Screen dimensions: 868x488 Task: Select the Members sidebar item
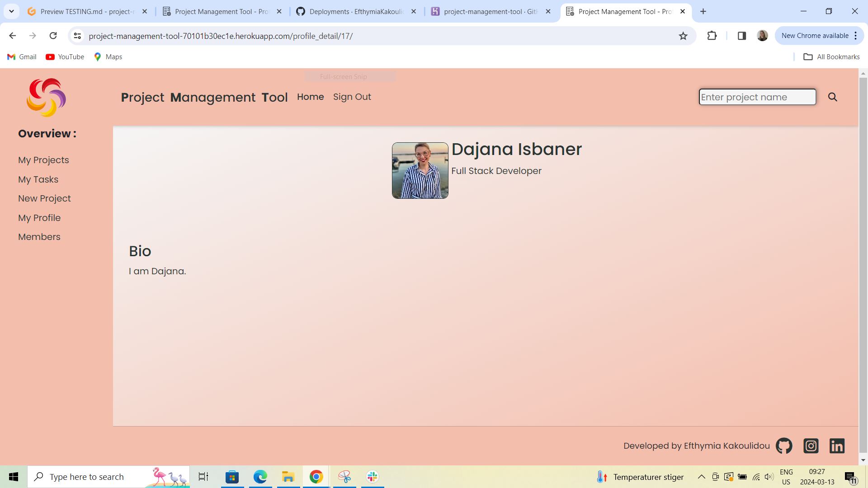click(39, 237)
